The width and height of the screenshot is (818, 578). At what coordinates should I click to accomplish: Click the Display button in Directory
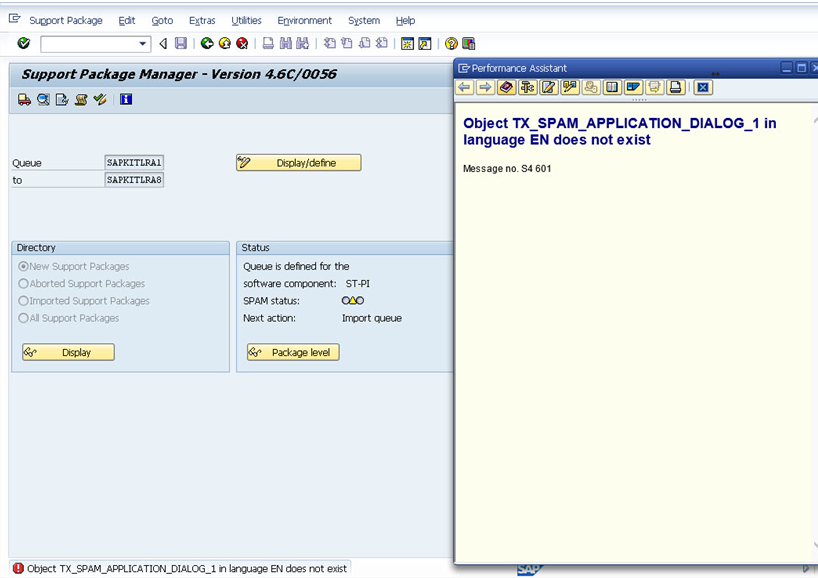coord(68,353)
